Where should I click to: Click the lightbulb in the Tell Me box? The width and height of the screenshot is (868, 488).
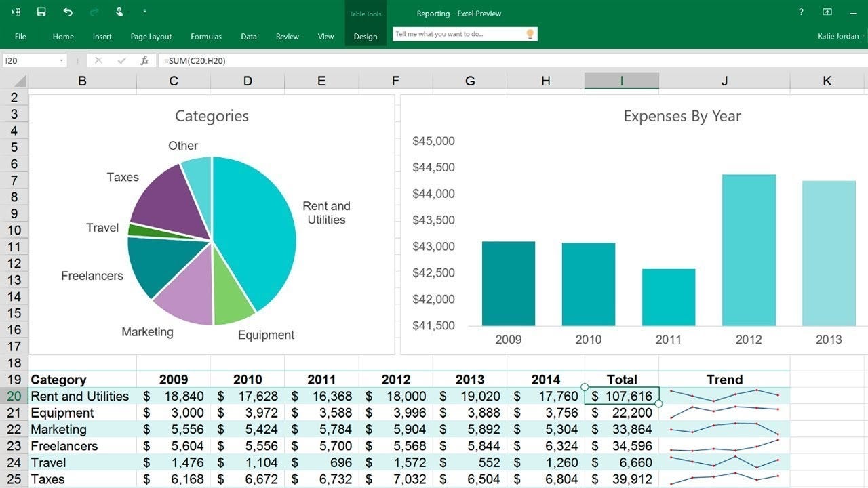pyautogui.click(x=530, y=33)
